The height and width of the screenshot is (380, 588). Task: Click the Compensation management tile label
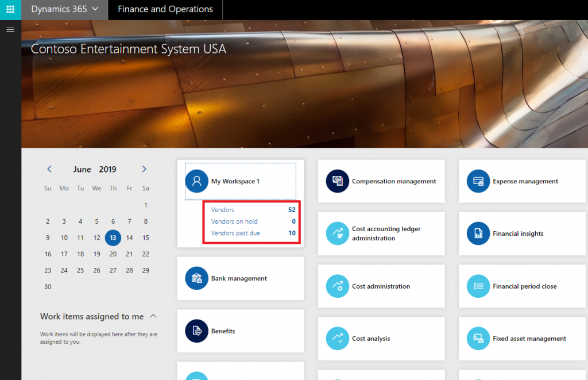point(394,181)
